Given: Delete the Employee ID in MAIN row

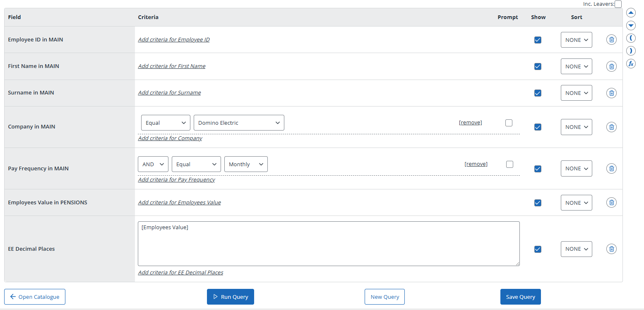Looking at the screenshot, I should 611,40.
